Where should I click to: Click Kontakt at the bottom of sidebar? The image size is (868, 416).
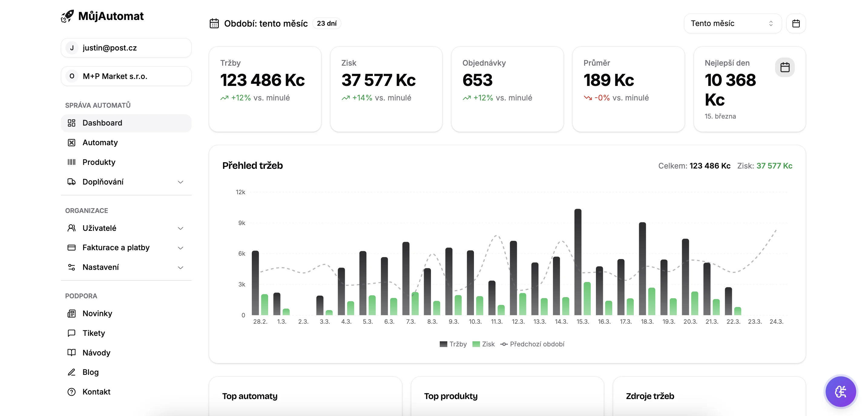96,392
